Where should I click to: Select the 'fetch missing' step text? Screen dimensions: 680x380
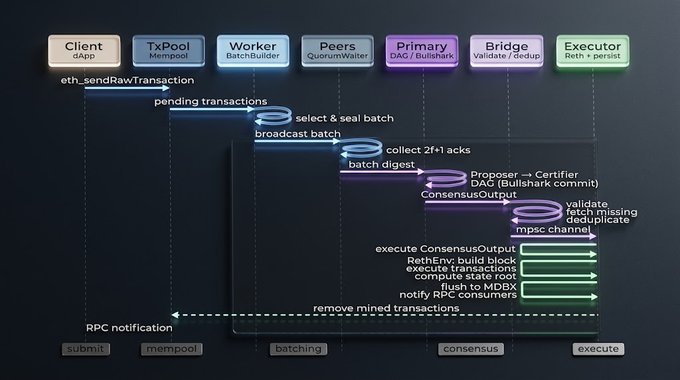pyautogui.click(x=602, y=212)
